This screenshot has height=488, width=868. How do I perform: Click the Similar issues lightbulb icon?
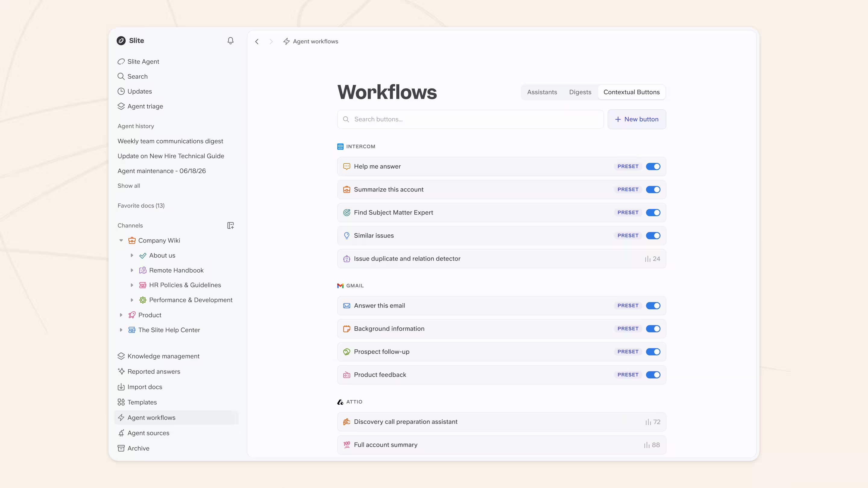[x=347, y=236]
